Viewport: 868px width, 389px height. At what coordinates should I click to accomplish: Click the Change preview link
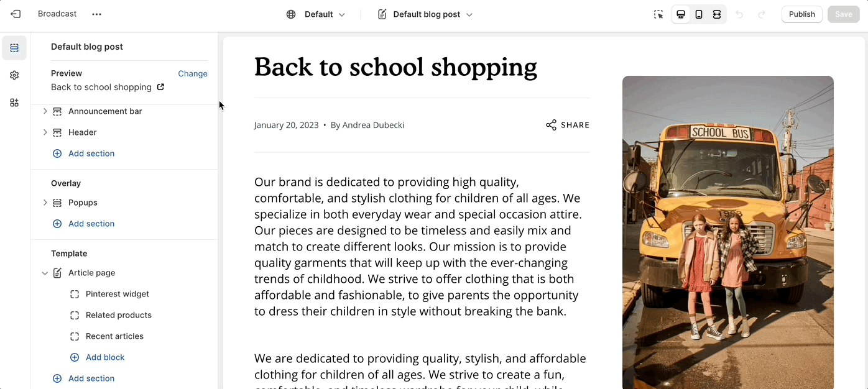click(193, 73)
